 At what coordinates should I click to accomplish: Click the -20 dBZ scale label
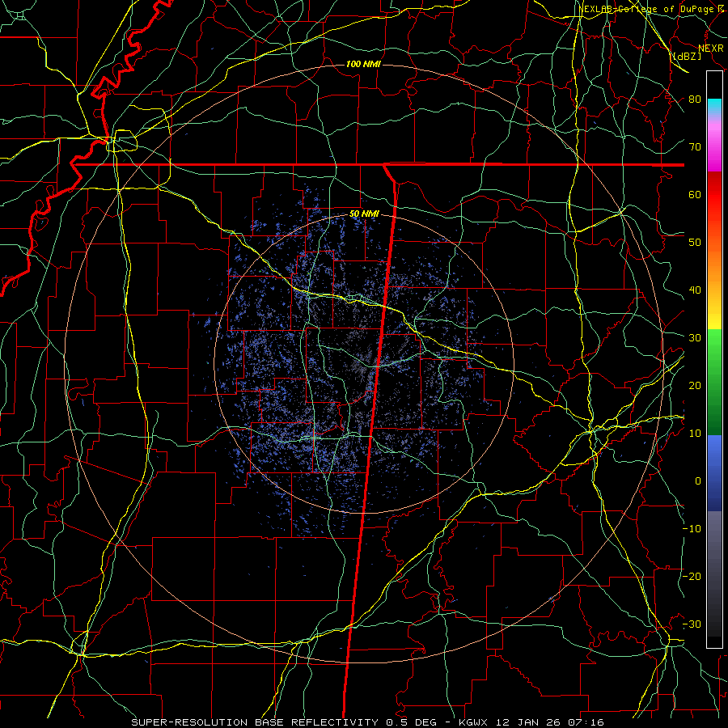pos(692,576)
